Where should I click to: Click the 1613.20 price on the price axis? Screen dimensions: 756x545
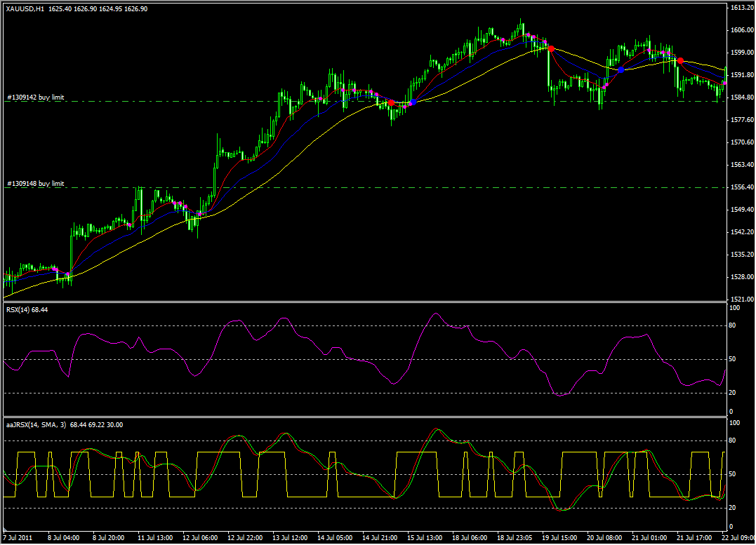[x=740, y=8]
